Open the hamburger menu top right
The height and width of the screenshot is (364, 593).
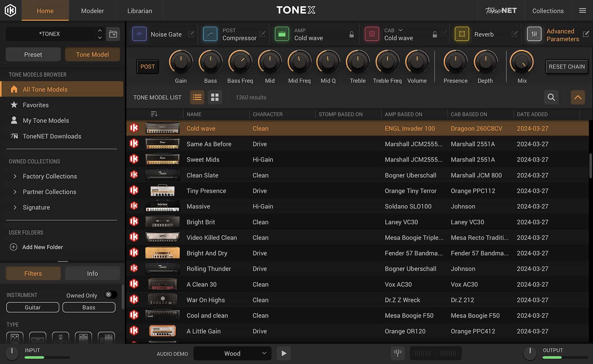pyautogui.click(x=582, y=10)
